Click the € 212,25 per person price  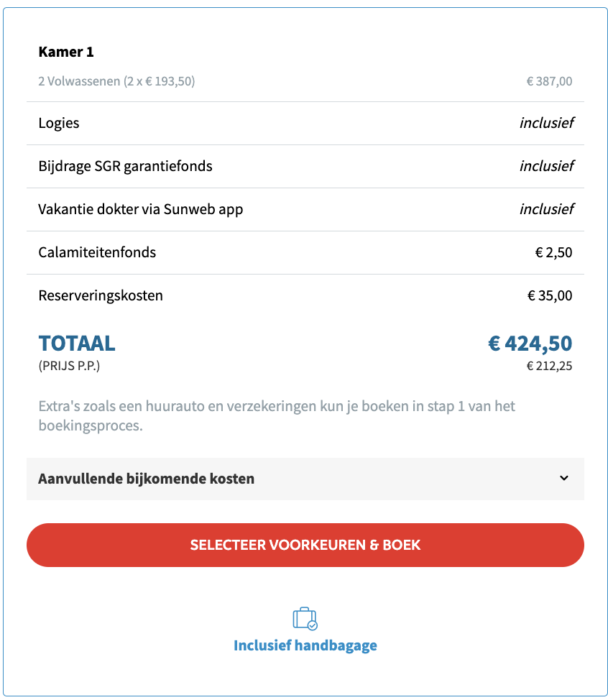coord(549,366)
